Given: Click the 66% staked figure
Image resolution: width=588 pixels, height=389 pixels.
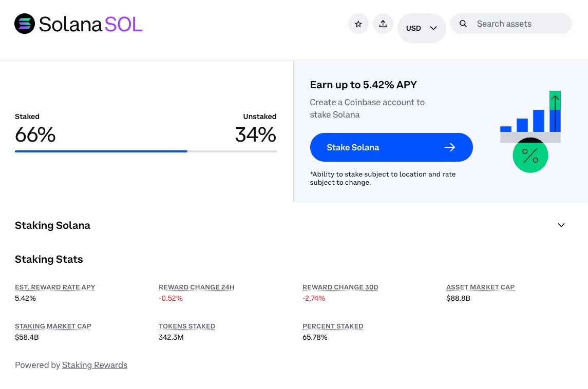Looking at the screenshot, I should [35, 135].
